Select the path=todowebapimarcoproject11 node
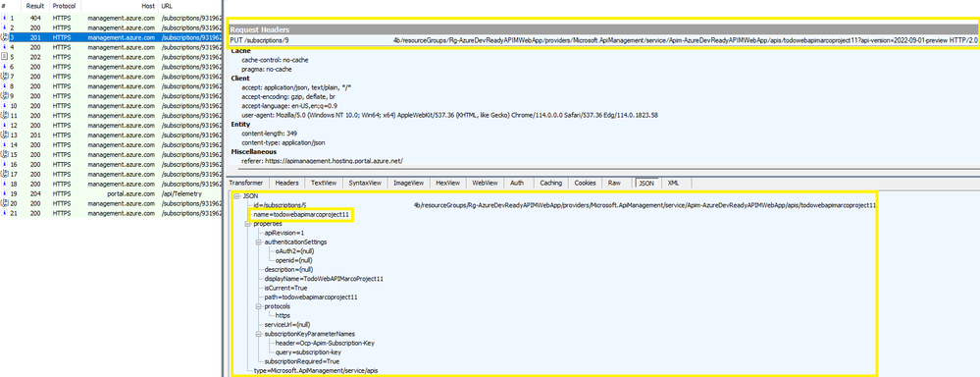 (311, 296)
